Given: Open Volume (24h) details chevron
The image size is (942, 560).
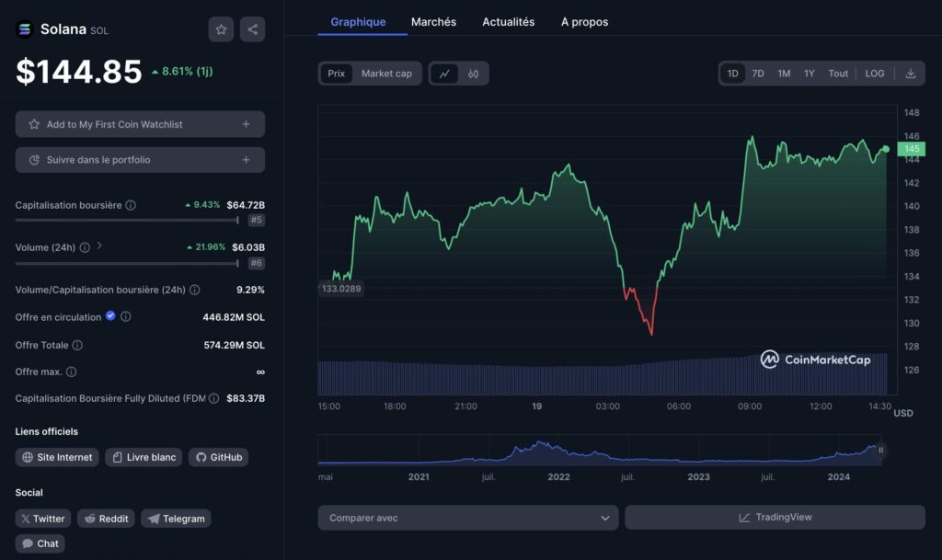Looking at the screenshot, I should [x=99, y=246].
